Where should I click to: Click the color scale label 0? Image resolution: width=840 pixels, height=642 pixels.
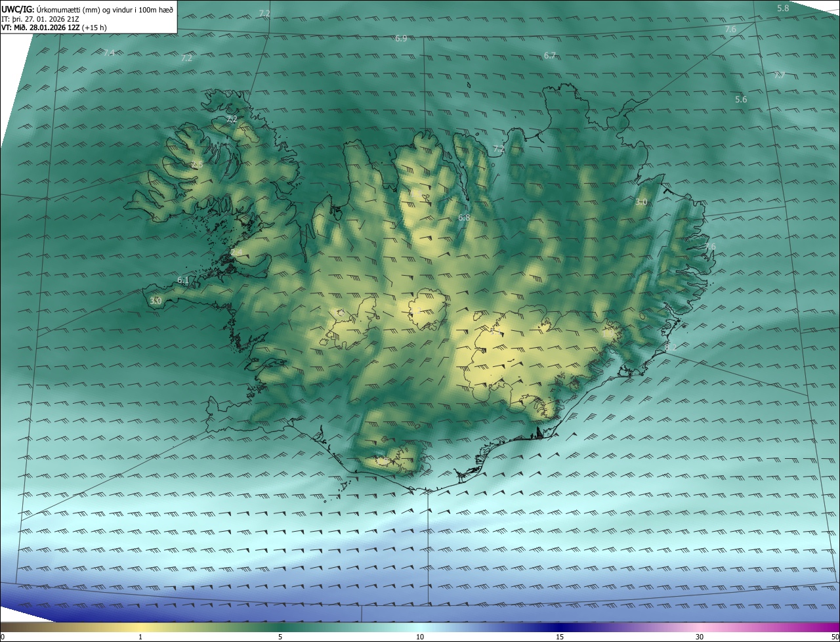pyautogui.click(x=3, y=637)
